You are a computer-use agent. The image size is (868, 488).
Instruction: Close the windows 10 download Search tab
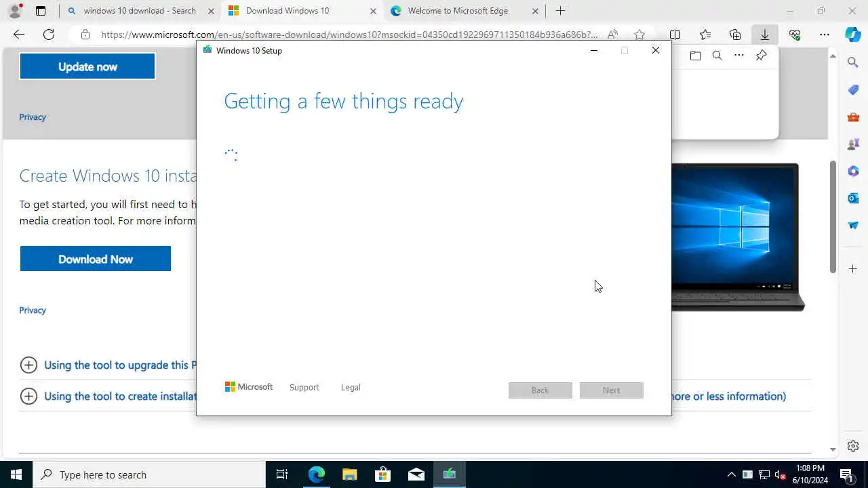coord(211,11)
